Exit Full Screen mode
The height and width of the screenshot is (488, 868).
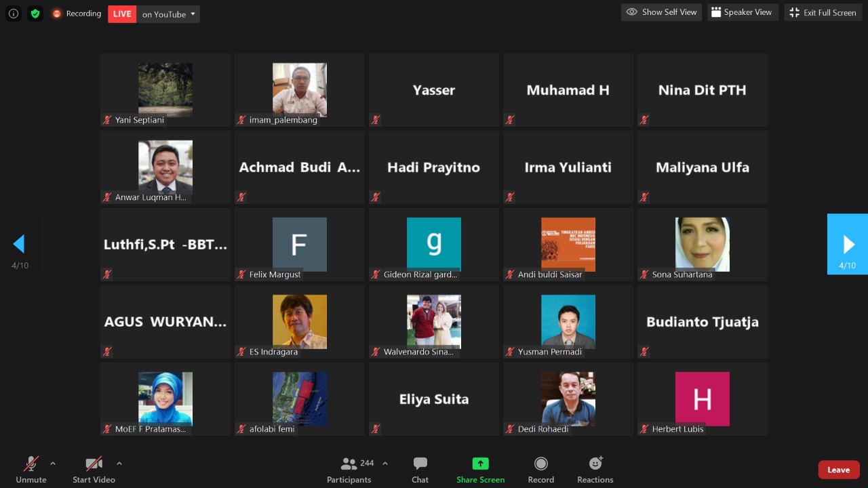[x=823, y=12]
